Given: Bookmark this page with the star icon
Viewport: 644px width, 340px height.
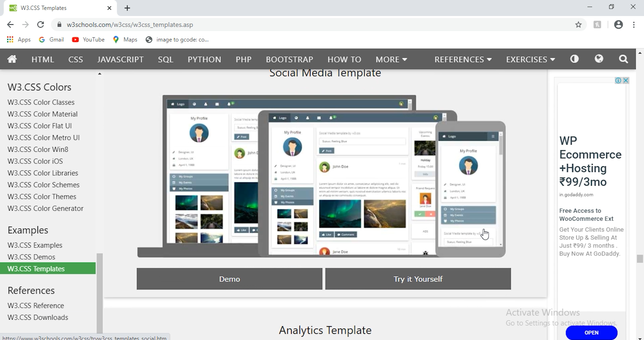Looking at the screenshot, I should click(578, 25).
